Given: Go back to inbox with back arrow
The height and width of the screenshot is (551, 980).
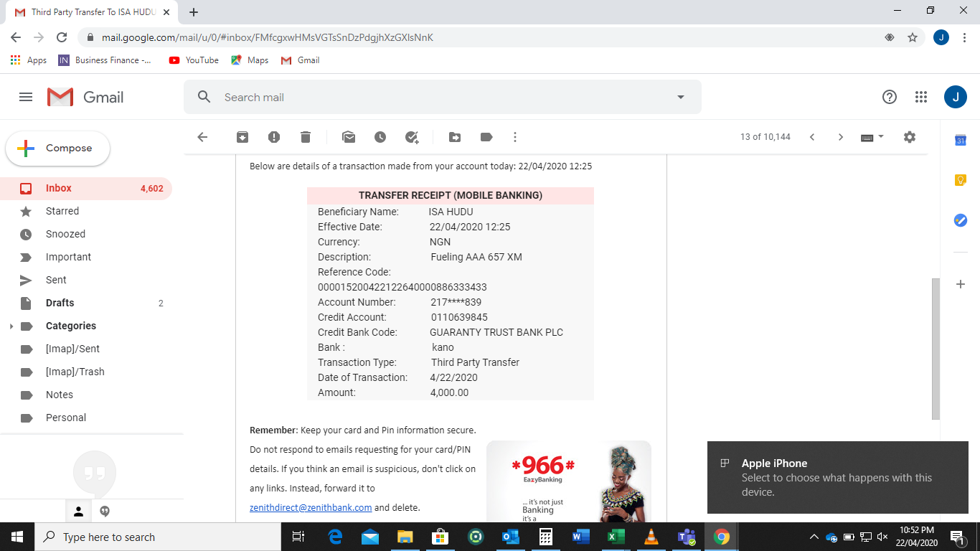Looking at the screenshot, I should 202,137.
